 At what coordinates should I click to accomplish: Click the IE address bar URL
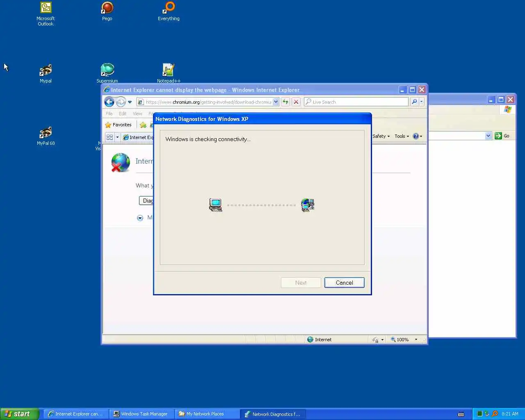(x=208, y=102)
